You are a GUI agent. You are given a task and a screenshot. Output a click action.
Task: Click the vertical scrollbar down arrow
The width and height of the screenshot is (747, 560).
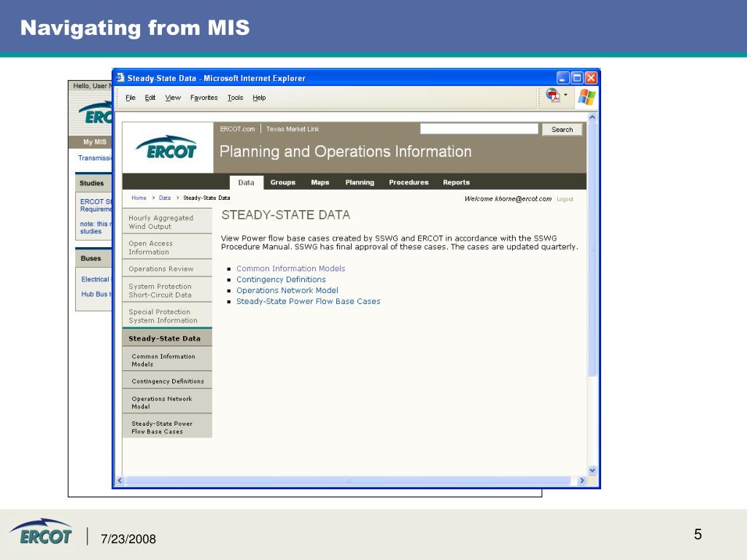pos(592,470)
